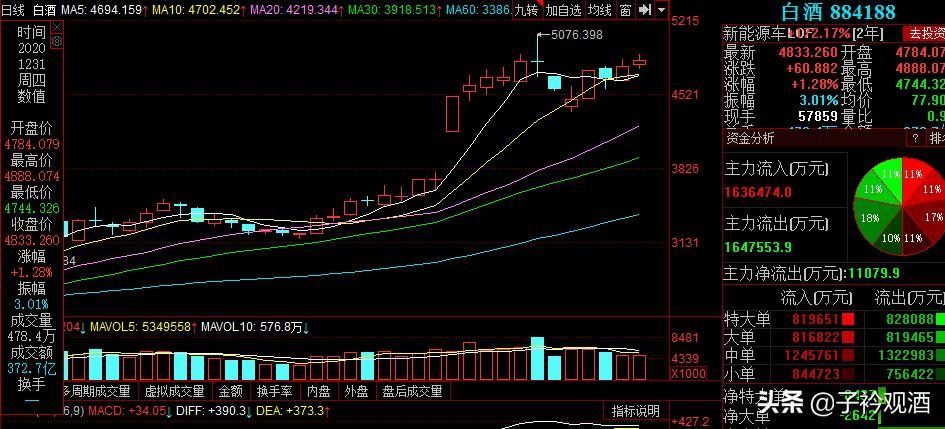The image size is (945, 429).
Task: Click the 资金分析 panel header
Action: [x=750, y=139]
